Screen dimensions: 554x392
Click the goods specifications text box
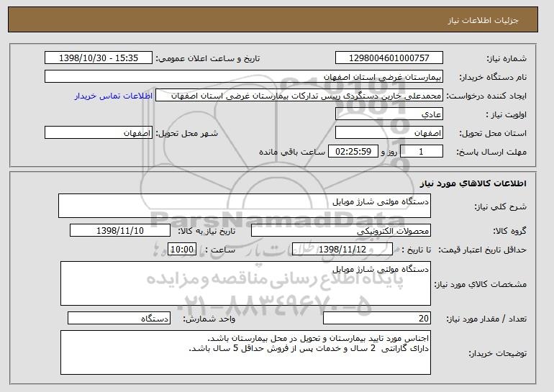coord(245,283)
